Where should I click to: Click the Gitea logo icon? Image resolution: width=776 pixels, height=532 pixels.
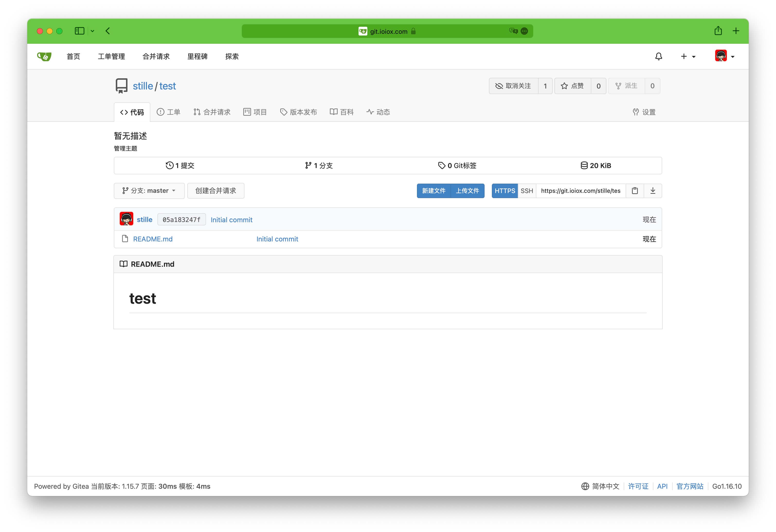pos(44,56)
